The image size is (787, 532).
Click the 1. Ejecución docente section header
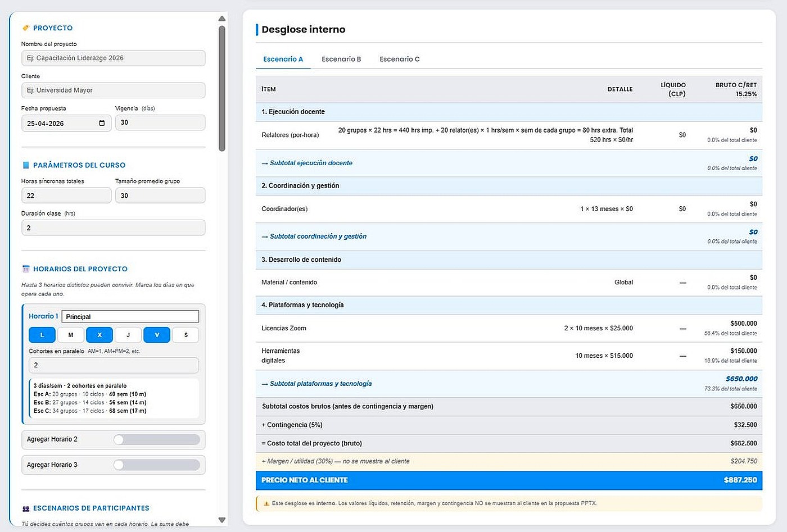(x=509, y=112)
